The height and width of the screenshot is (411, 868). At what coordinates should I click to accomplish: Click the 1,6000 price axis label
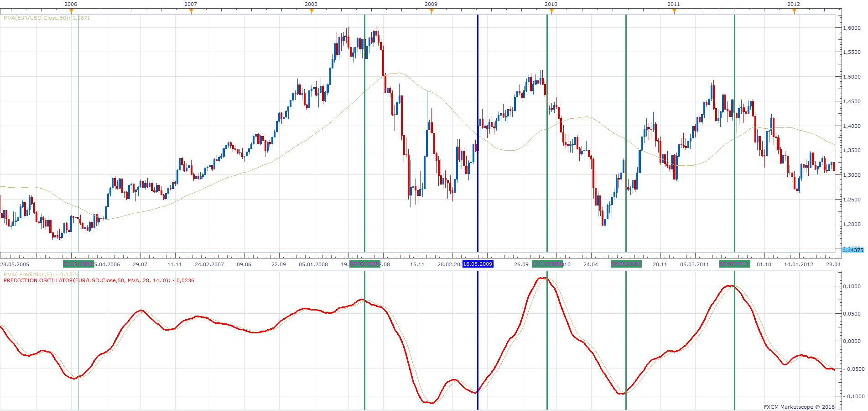tap(852, 28)
